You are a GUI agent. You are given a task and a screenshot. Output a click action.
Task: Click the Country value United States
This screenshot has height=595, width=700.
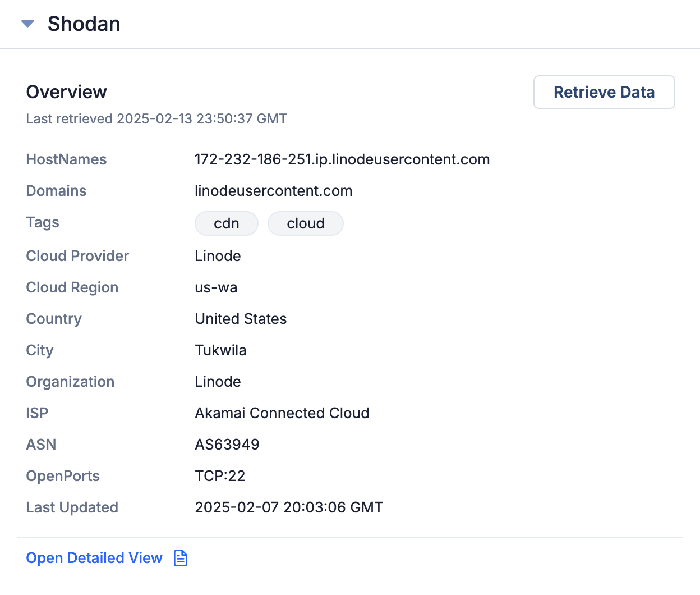tap(241, 318)
